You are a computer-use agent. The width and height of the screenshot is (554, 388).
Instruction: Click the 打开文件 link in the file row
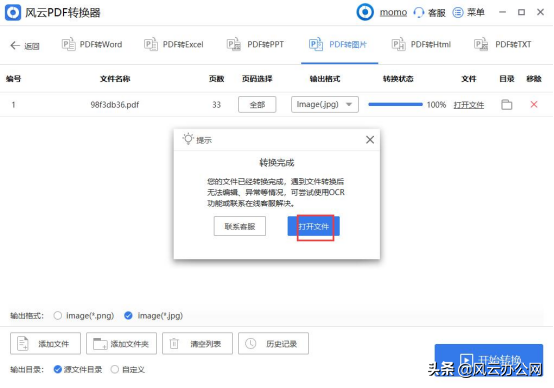468,105
